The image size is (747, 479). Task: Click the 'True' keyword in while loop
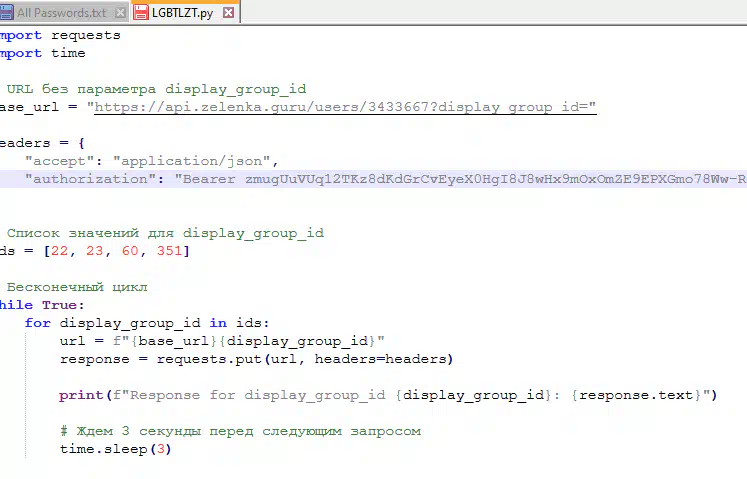point(60,305)
